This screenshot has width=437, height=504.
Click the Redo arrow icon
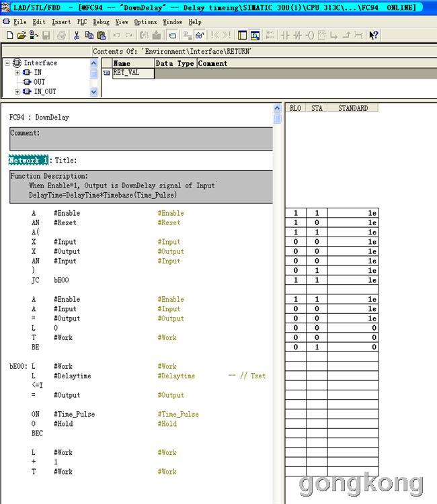128,35
